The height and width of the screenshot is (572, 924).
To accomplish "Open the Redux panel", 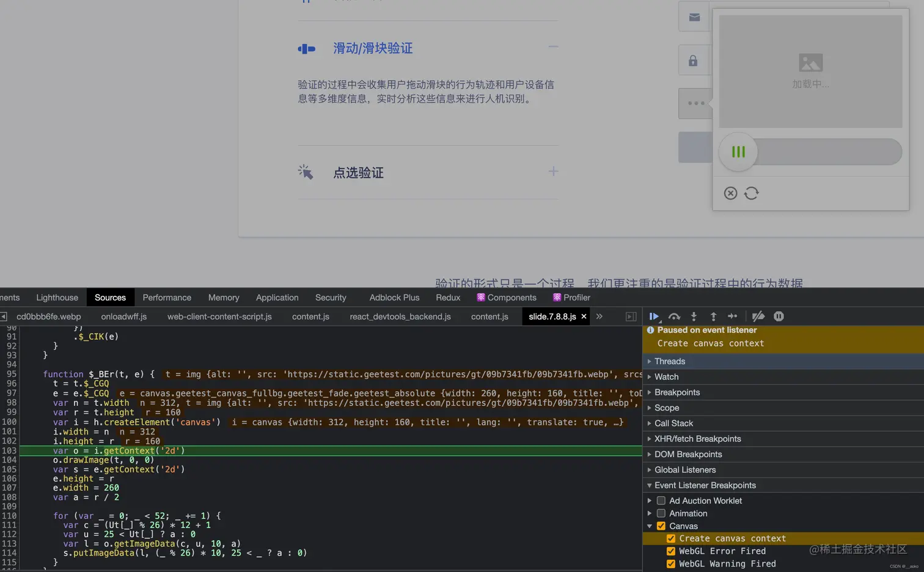I will point(448,298).
